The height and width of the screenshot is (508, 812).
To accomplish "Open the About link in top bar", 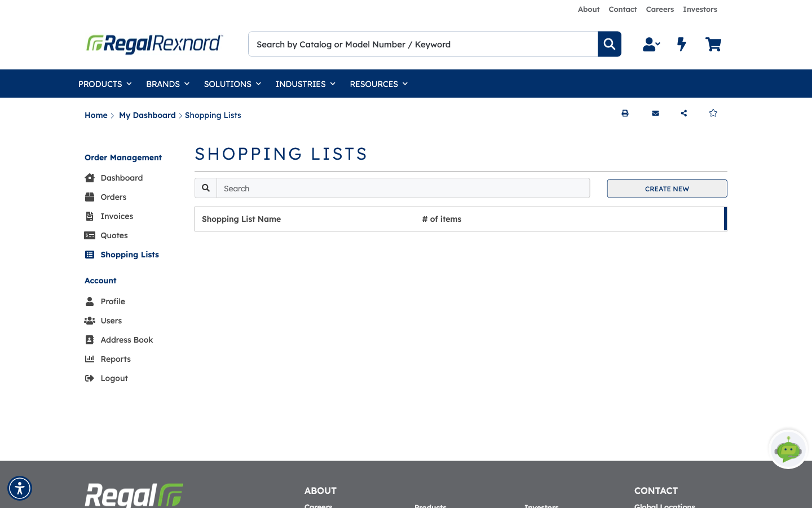I will click(x=589, y=9).
